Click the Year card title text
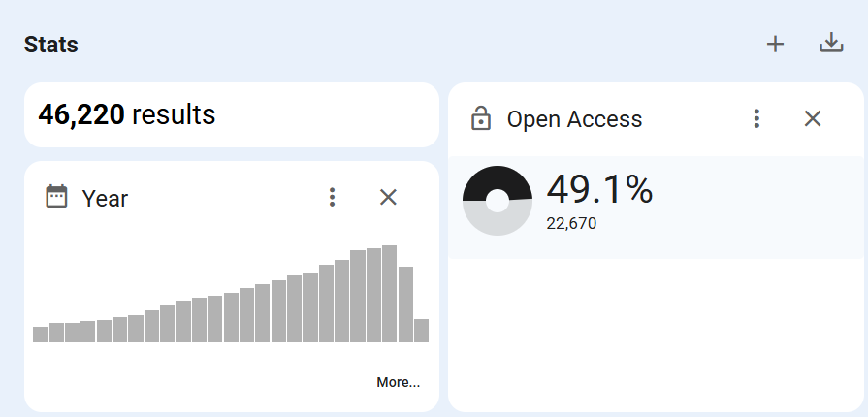Screen dimensions: 868x417 coord(105,198)
